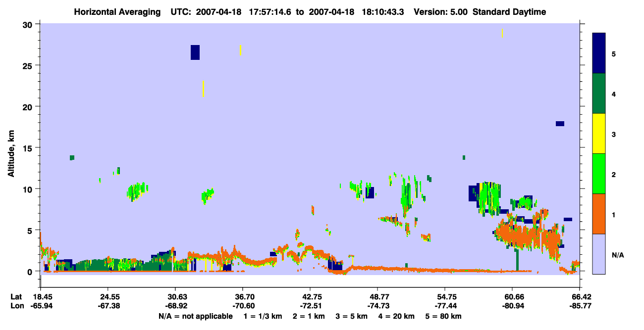The image size is (644, 330).
Task: Click longitude value -65.94
Action: (42, 306)
